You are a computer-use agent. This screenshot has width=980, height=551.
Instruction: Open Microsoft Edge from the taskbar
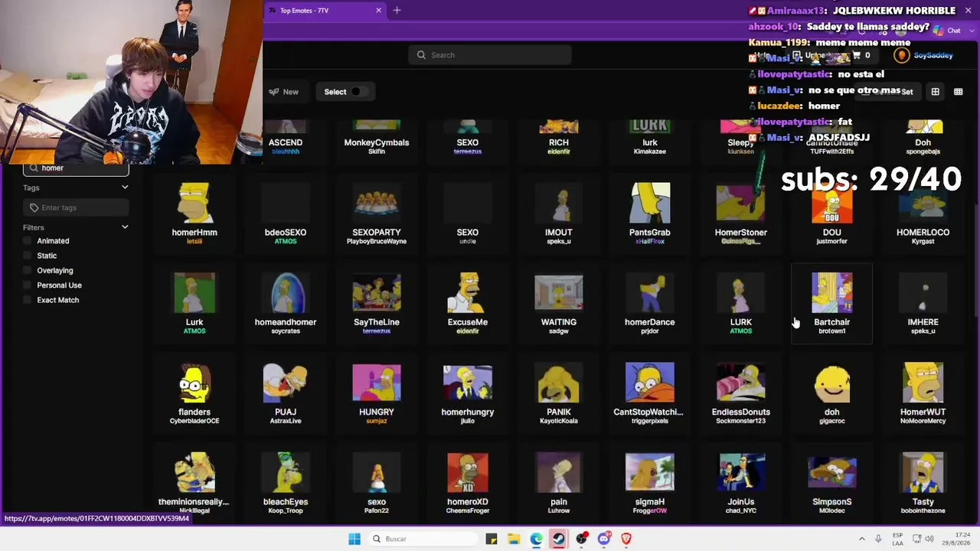(x=536, y=539)
